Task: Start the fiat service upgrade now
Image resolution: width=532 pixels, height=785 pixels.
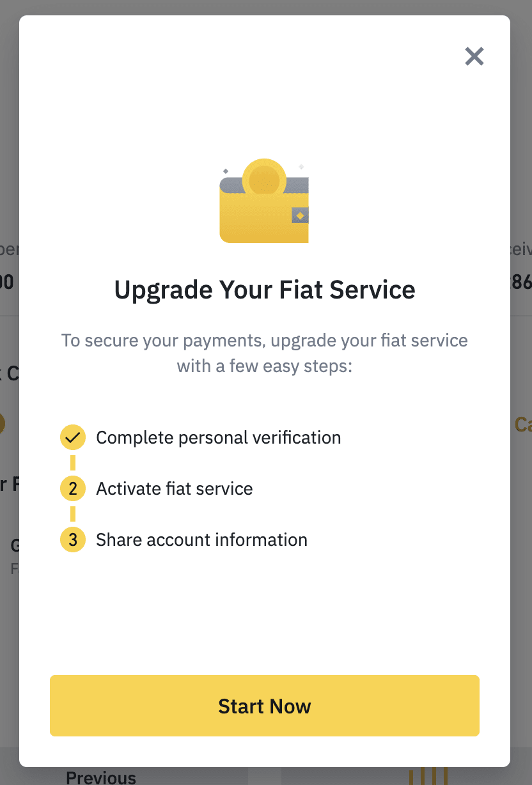Action: pos(265,706)
